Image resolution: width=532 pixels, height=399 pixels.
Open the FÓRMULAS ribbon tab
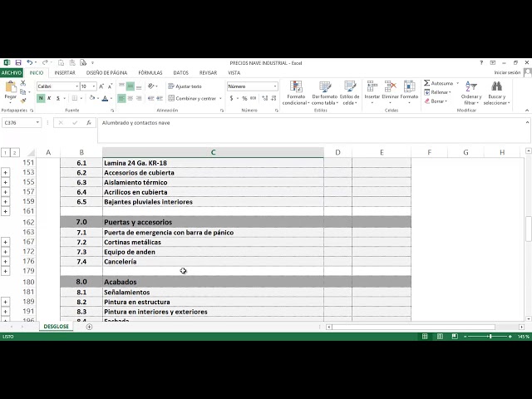coord(150,73)
